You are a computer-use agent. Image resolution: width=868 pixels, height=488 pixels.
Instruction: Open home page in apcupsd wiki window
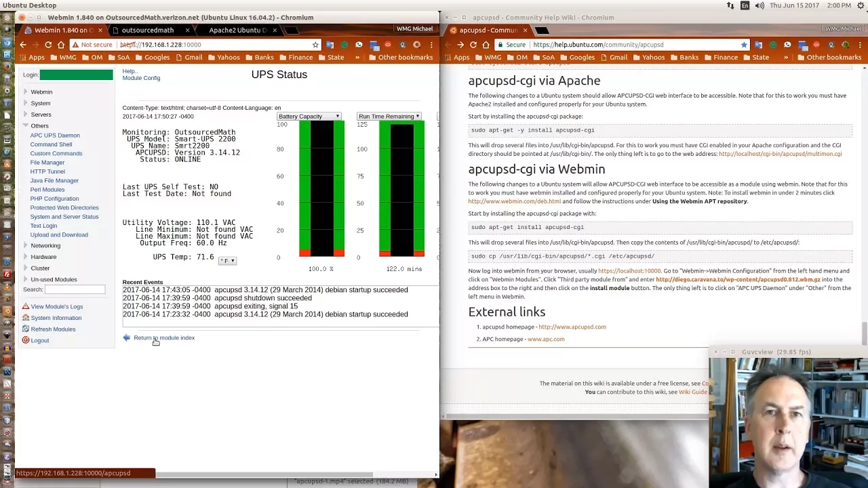486,45
